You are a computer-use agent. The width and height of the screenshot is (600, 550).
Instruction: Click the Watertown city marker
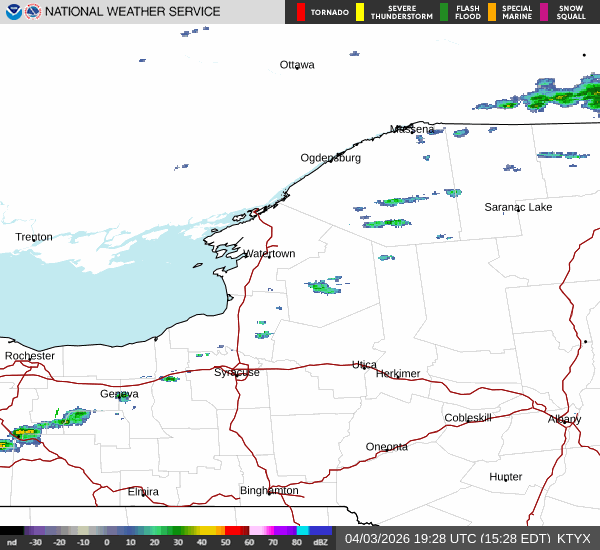(269, 257)
